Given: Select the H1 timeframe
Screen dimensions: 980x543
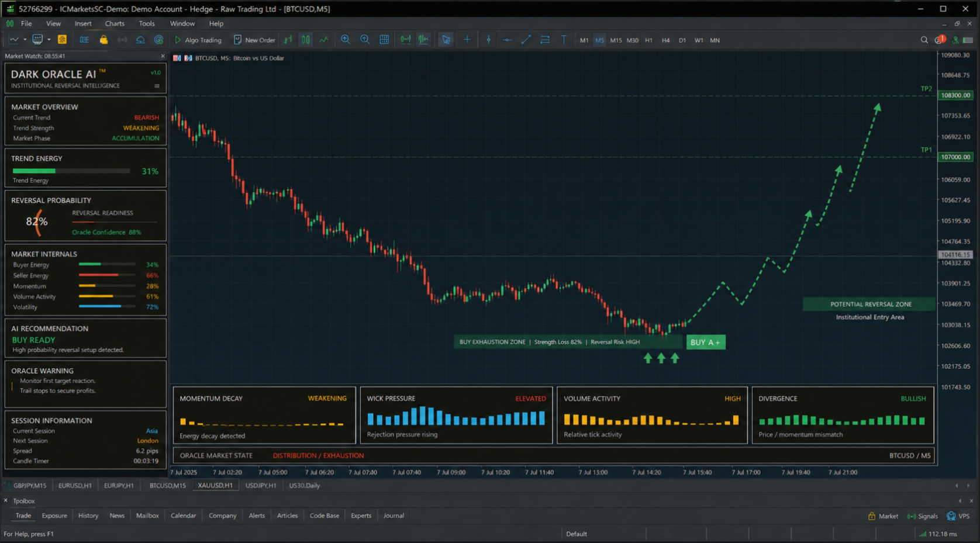Looking at the screenshot, I should click(x=648, y=40).
